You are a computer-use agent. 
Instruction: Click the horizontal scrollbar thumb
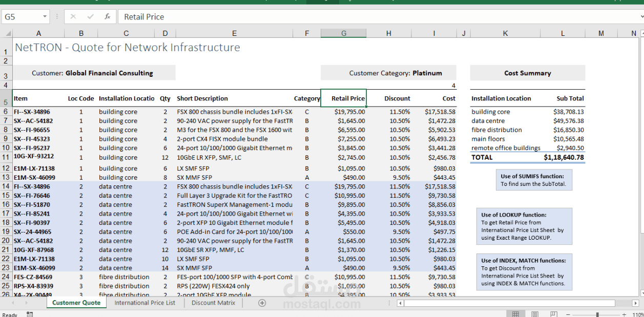pyautogui.click(x=510, y=303)
